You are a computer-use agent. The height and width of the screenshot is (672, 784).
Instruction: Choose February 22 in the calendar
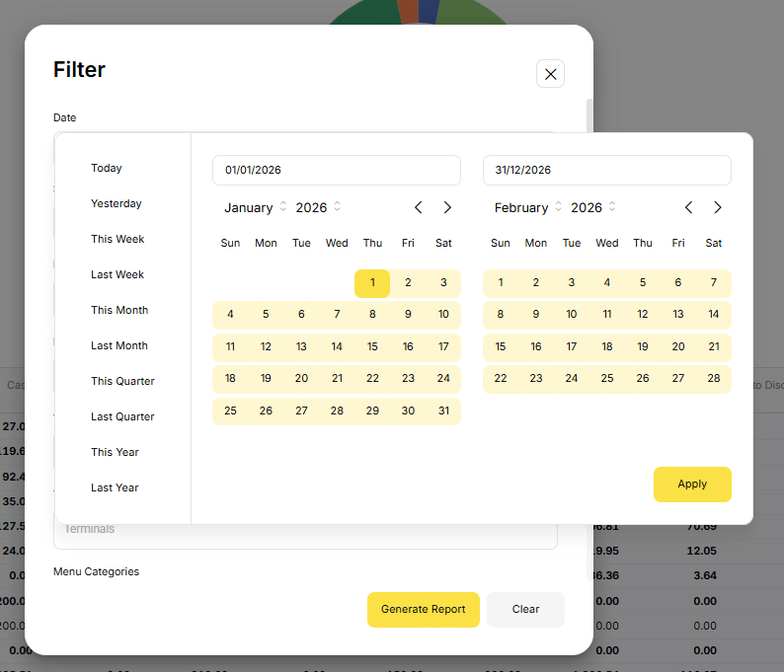tap(501, 378)
